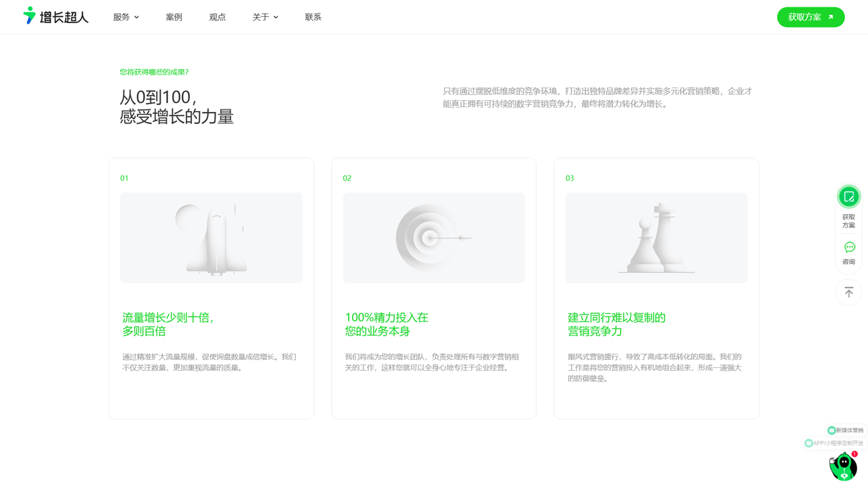Select the APP/小程序定制开发 chat suggestion

(834, 443)
